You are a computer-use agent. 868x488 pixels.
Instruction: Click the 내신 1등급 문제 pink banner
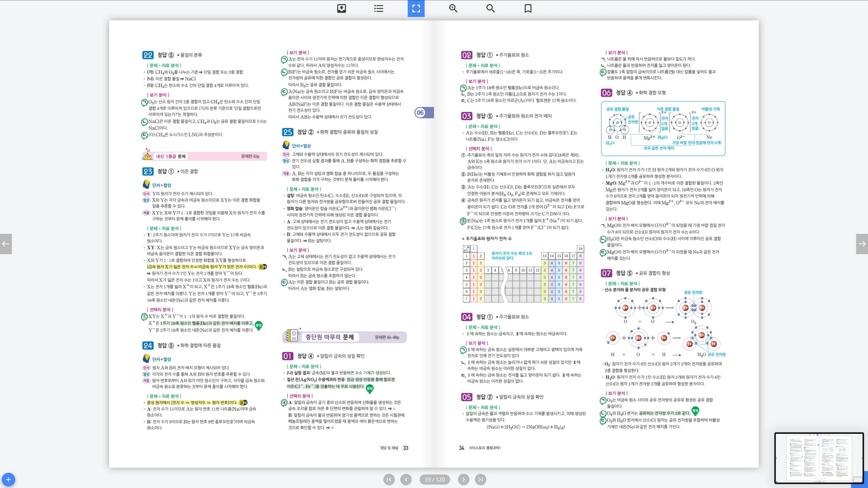204,156
